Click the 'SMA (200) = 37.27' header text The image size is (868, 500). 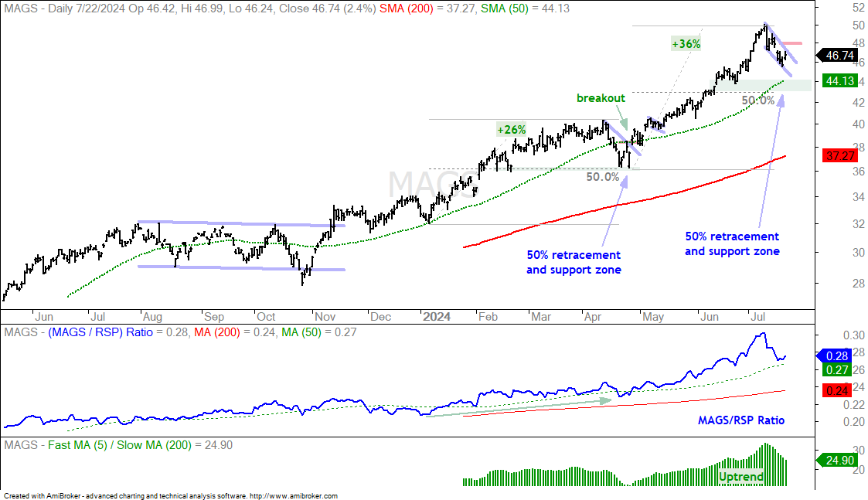(x=427, y=9)
